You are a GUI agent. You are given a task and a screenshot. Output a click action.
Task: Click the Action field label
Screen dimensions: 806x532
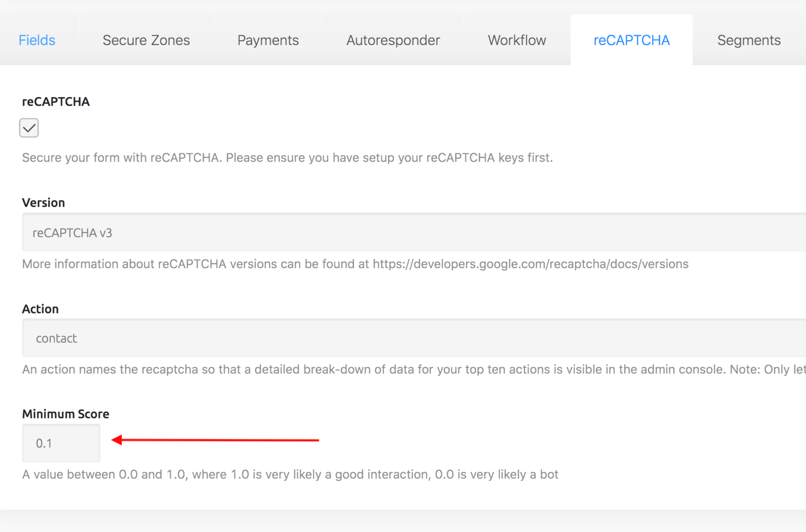tap(40, 309)
